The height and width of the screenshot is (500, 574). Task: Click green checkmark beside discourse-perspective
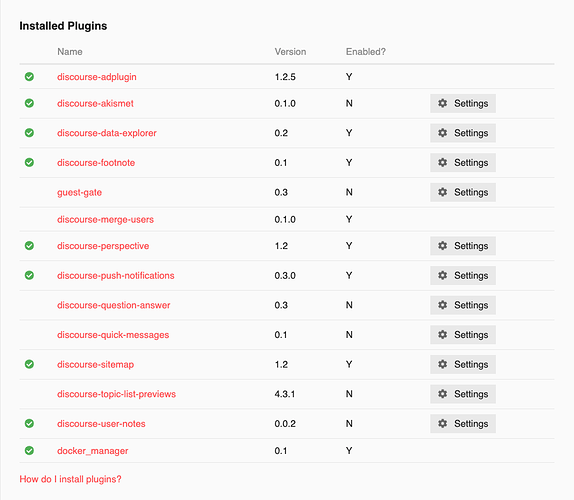click(x=29, y=246)
